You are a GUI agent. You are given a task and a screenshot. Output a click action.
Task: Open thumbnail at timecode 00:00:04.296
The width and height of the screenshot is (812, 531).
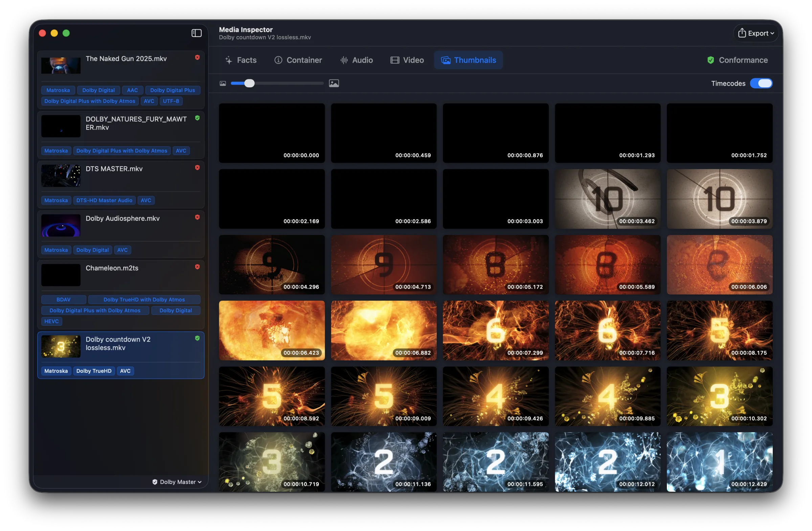pyautogui.click(x=272, y=265)
